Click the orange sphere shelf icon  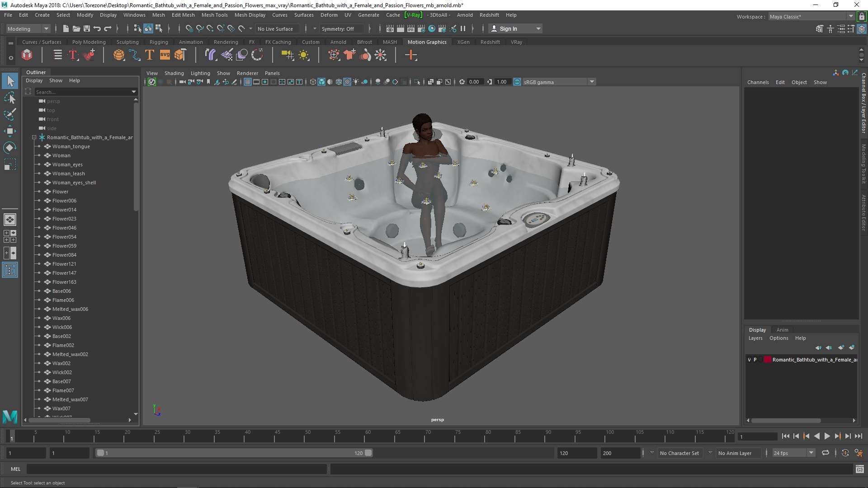(119, 55)
